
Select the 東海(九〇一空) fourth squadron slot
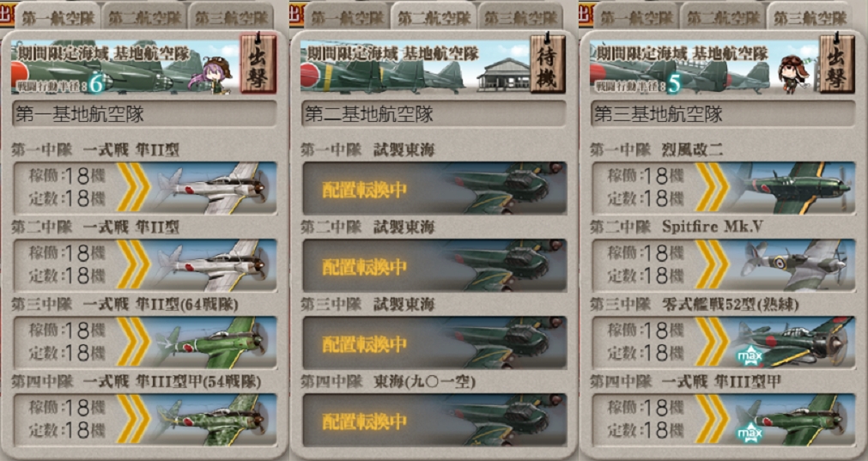[434, 420]
